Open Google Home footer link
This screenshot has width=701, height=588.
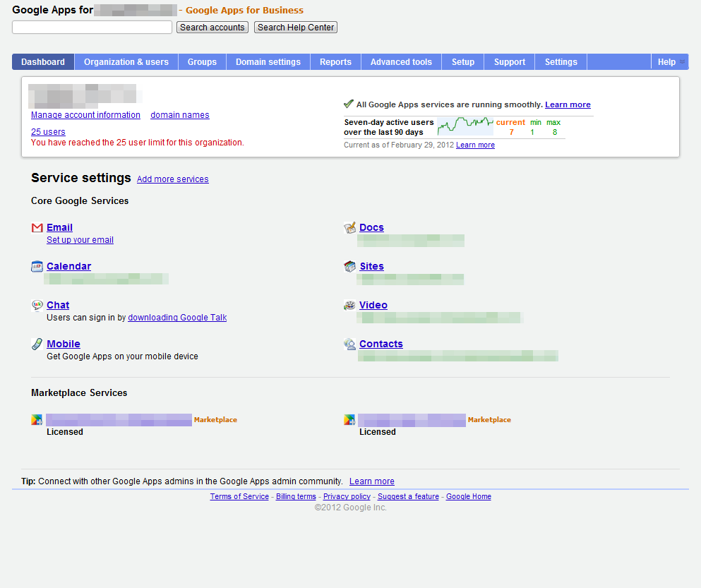pyautogui.click(x=469, y=496)
